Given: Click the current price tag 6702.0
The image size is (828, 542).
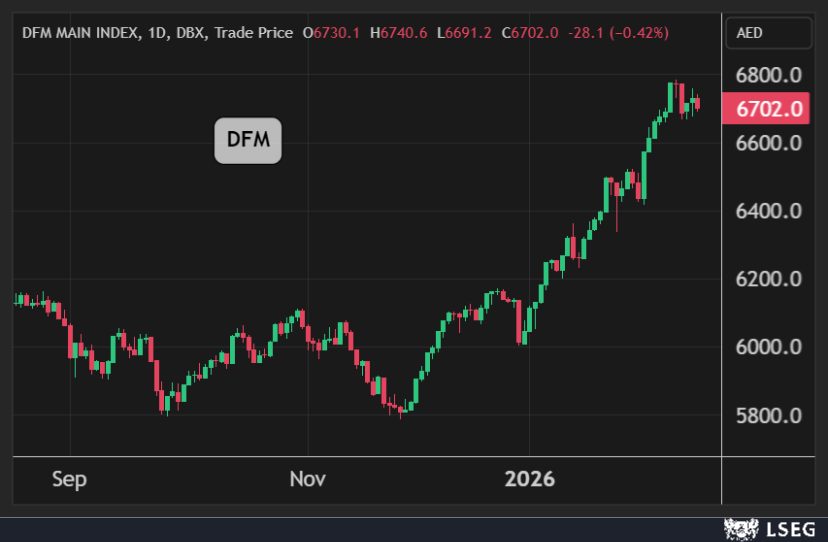Looking at the screenshot, I should point(769,109).
